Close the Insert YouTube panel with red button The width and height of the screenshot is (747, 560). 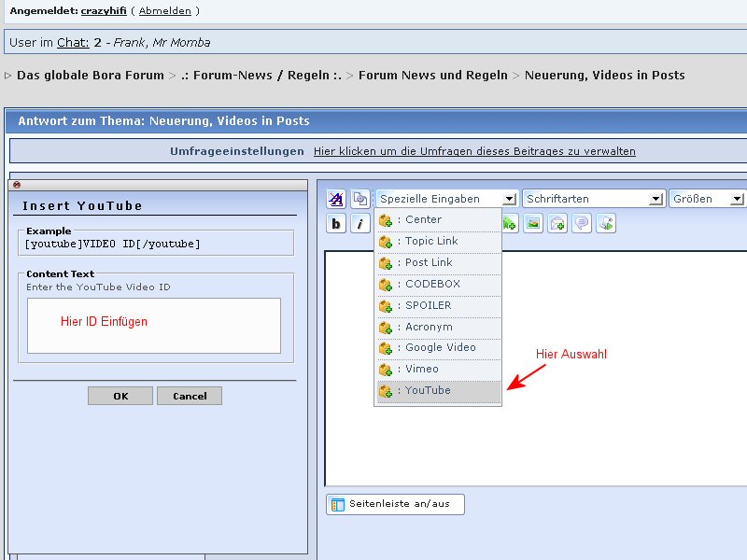point(17,185)
